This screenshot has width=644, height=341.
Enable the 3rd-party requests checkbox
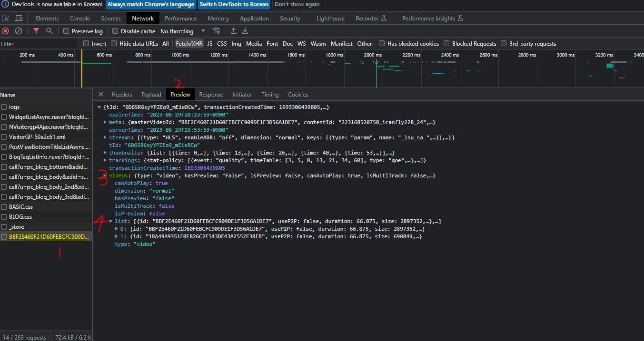[504, 43]
